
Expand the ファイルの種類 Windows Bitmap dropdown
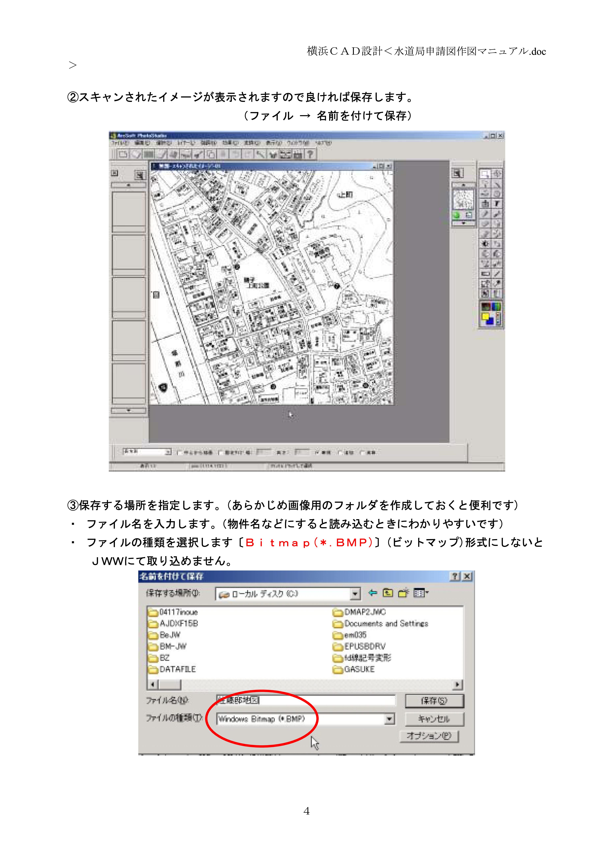(390, 719)
